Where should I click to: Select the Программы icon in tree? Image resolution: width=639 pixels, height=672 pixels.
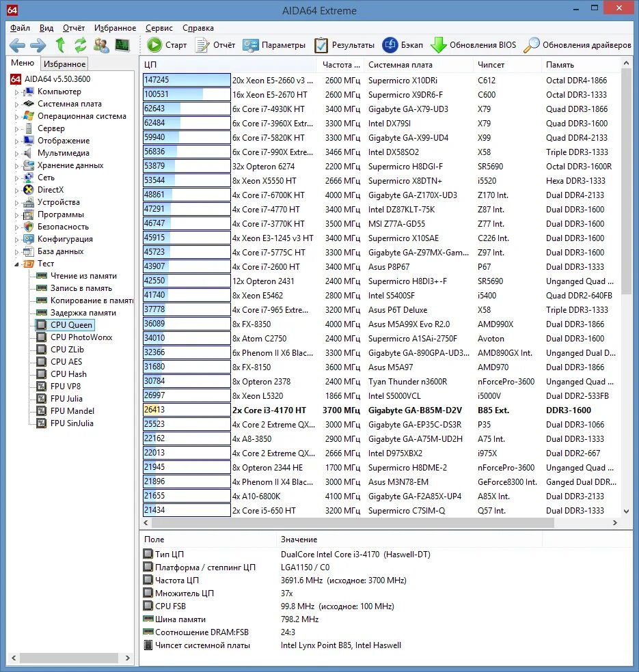(28, 214)
